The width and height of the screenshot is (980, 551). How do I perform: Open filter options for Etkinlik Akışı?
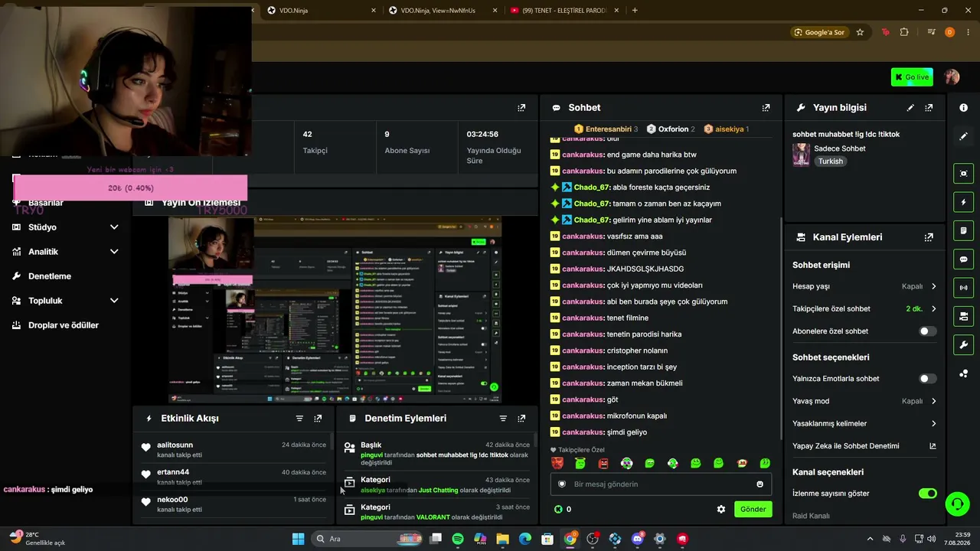click(x=299, y=419)
